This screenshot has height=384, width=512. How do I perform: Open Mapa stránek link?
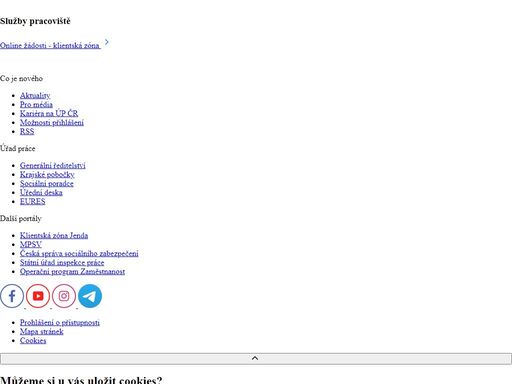42,332
